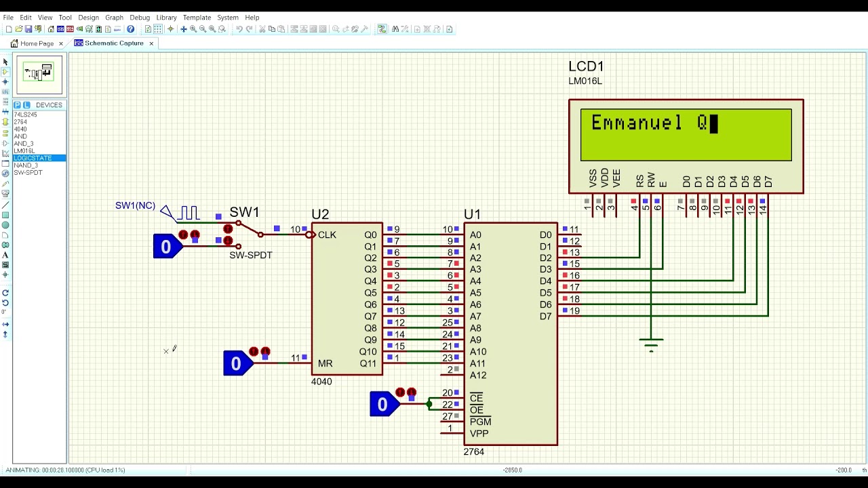
Task: Open the Graph menu
Action: click(x=114, y=18)
